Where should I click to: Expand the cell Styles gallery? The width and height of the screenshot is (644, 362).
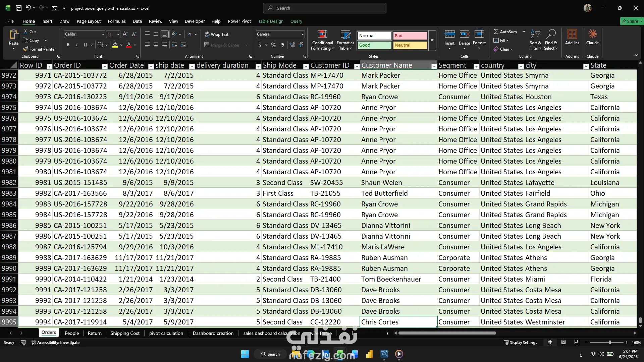432,40
